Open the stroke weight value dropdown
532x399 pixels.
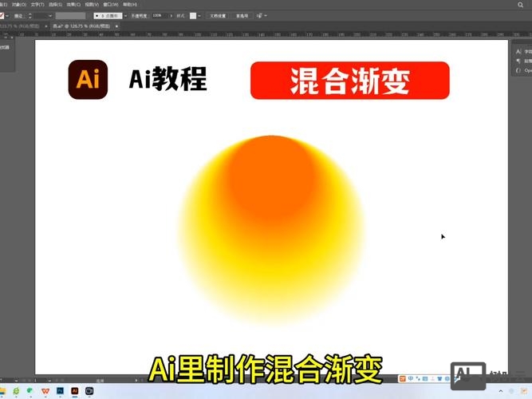(50, 16)
